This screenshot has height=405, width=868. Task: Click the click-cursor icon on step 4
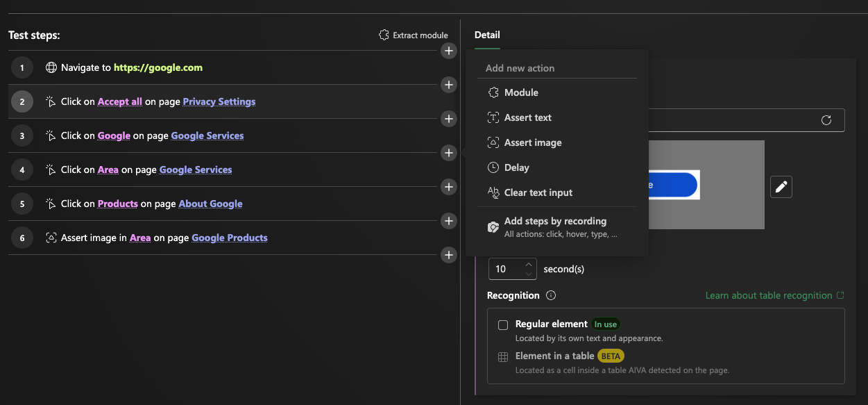51,170
